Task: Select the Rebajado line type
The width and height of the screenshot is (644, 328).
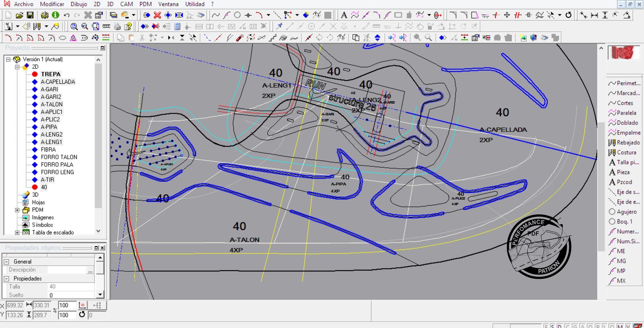Action: [x=624, y=142]
